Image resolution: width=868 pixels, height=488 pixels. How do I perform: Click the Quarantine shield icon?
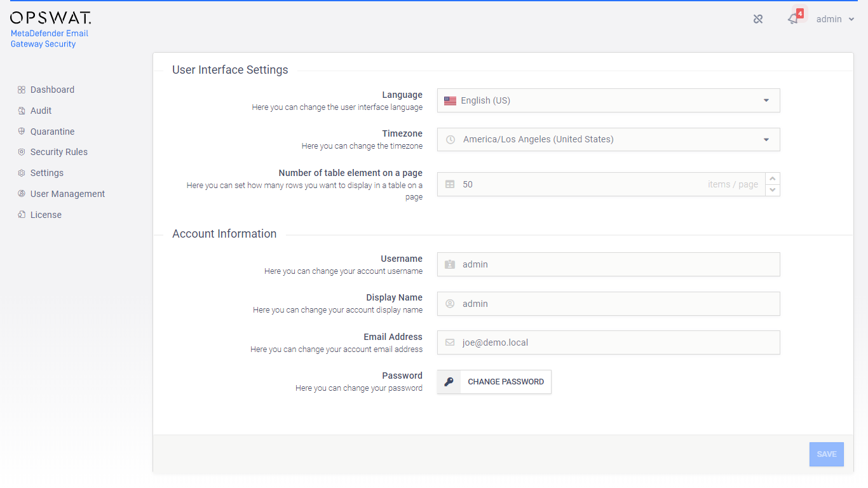pos(22,132)
